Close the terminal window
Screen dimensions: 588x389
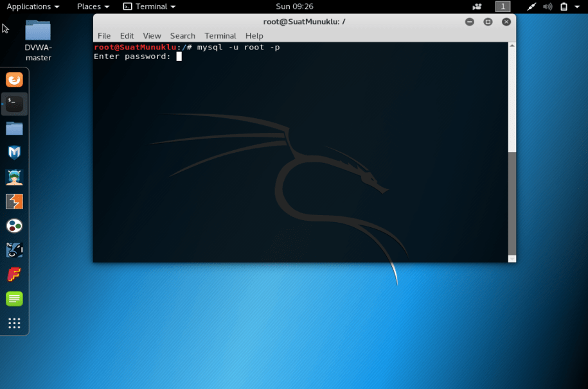tap(506, 22)
